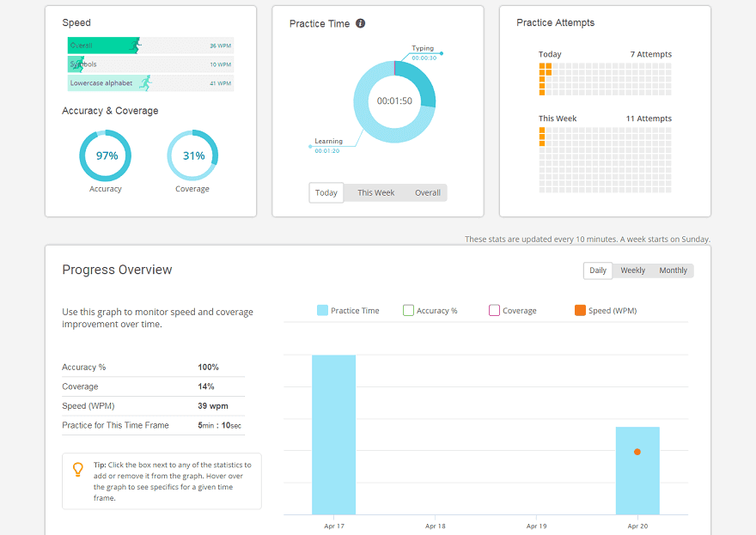Show Weekly progress overview

coord(632,271)
